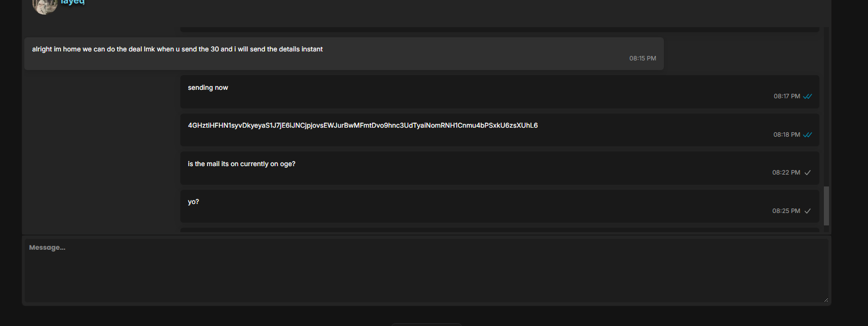The image size is (868, 326).
Task: Click the long 4GHztiHFHN1 address message
Action: (x=500, y=130)
